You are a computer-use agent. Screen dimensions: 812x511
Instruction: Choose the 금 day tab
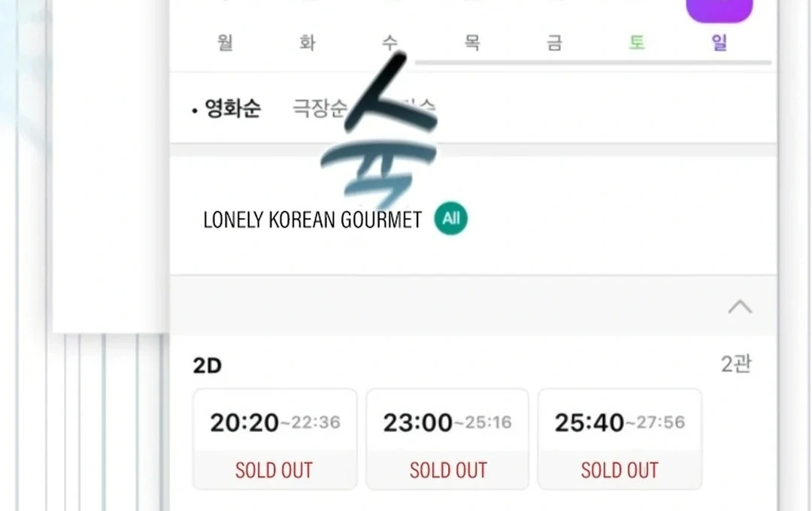pyautogui.click(x=555, y=43)
